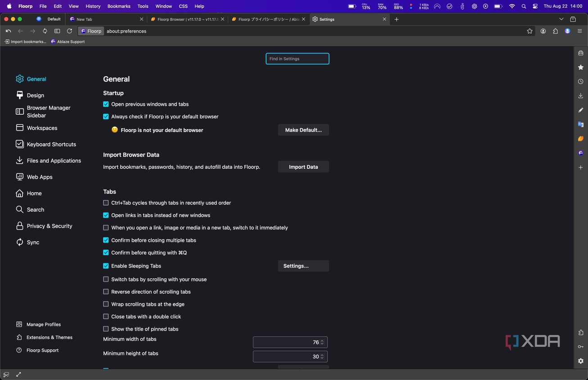
Task: Toggle Open links in tabs instead of windows
Action: (106, 215)
